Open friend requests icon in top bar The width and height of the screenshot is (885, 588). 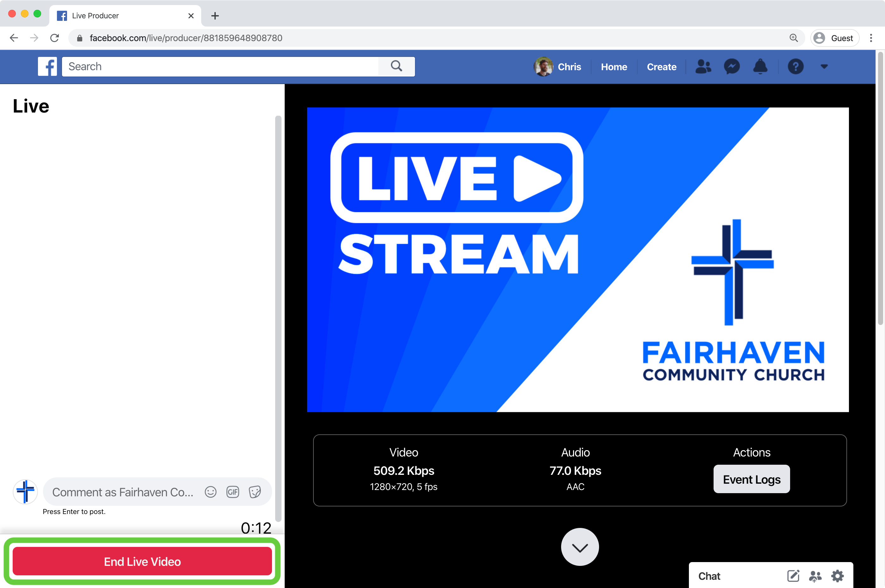[703, 67]
